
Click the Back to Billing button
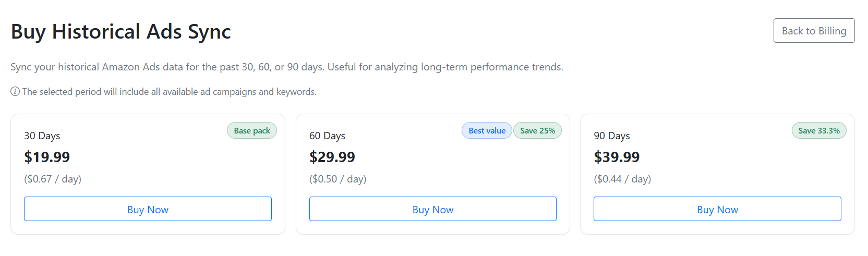coord(814,31)
